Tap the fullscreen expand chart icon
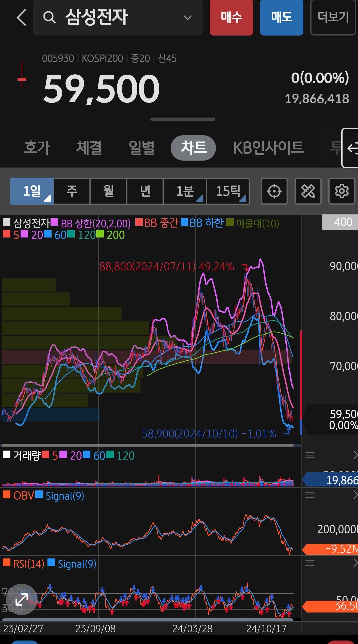The image size is (358, 644). tap(22, 600)
